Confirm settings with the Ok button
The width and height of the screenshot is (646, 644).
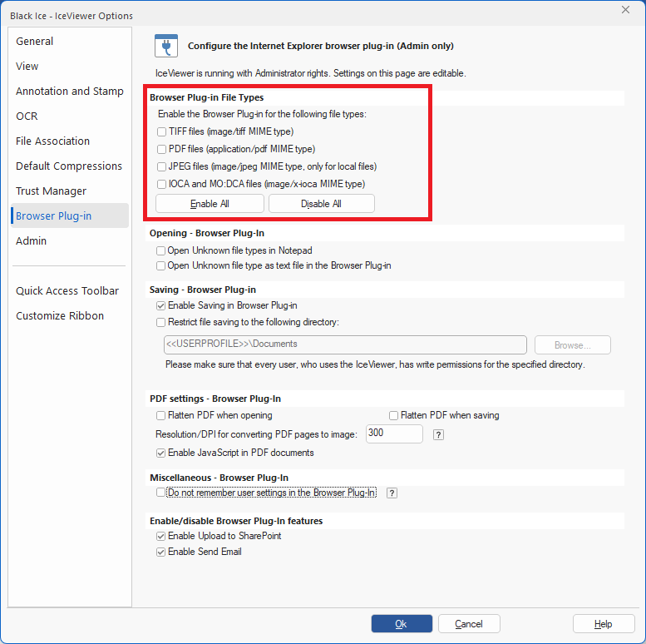(x=402, y=624)
